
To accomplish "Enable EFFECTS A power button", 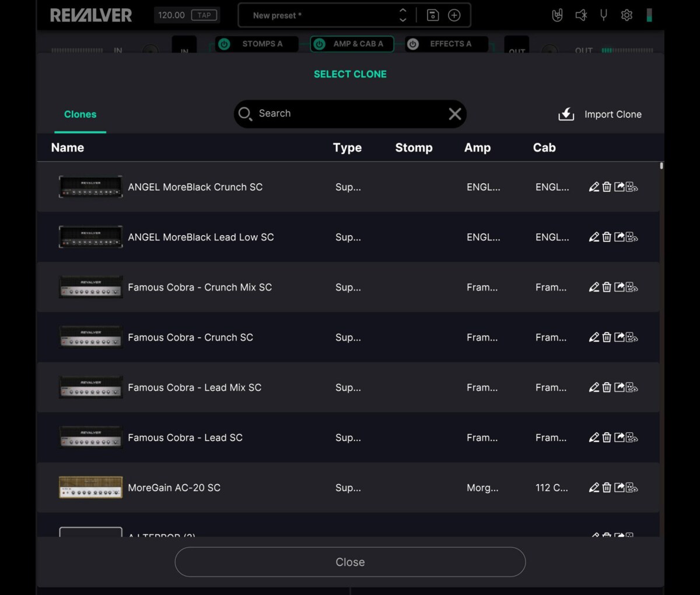I will click(413, 44).
